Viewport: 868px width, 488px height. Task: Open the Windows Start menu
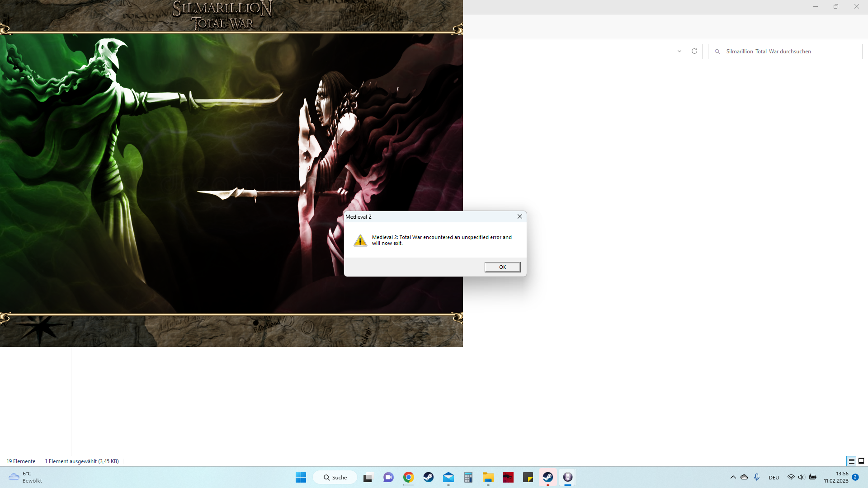[301, 477]
